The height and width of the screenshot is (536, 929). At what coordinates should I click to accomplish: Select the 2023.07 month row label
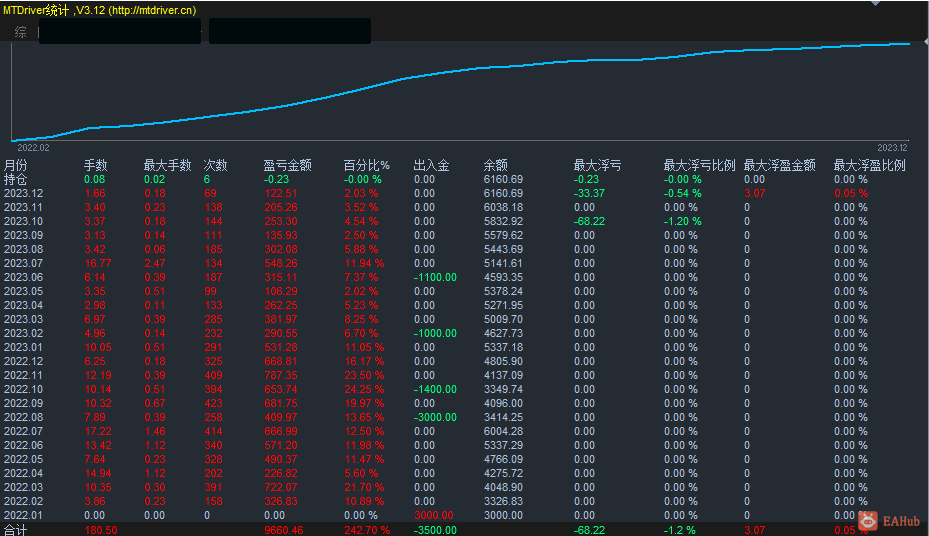[23, 263]
